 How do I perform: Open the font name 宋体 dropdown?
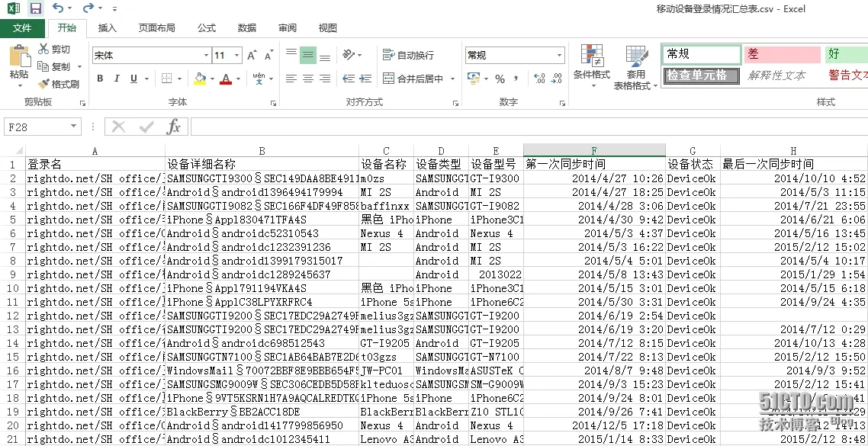coord(206,56)
